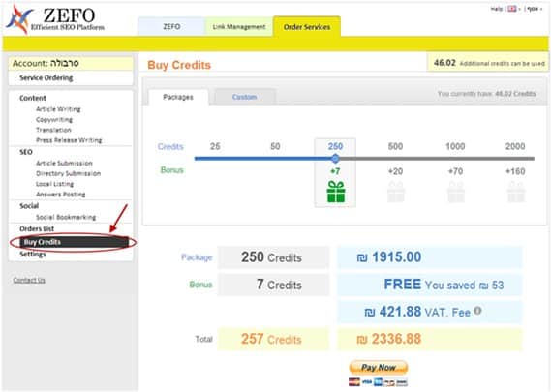The width and height of the screenshot is (551, 392).
Task: Open Service Ordering in the sidebar
Action: (46, 78)
